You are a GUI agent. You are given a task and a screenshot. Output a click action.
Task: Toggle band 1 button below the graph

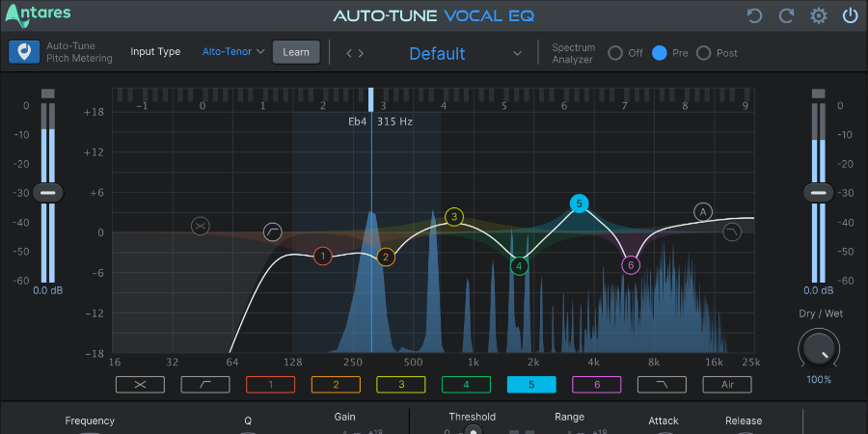tap(271, 384)
